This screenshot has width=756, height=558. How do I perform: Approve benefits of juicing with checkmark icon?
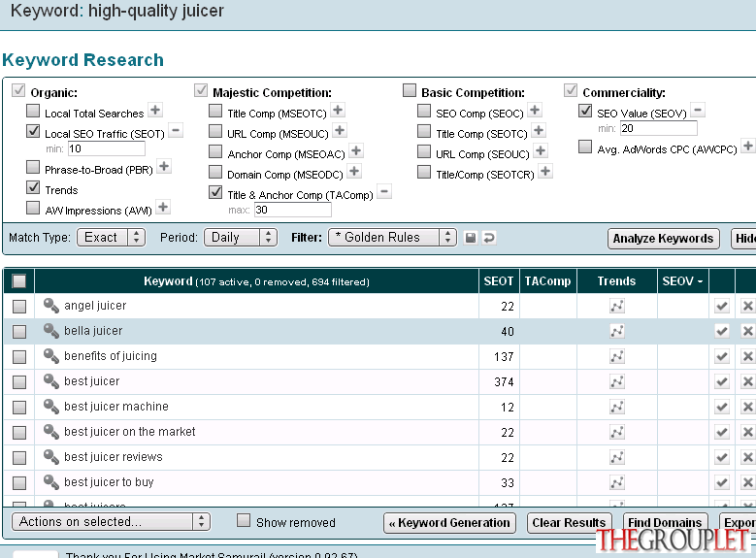click(x=722, y=356)
